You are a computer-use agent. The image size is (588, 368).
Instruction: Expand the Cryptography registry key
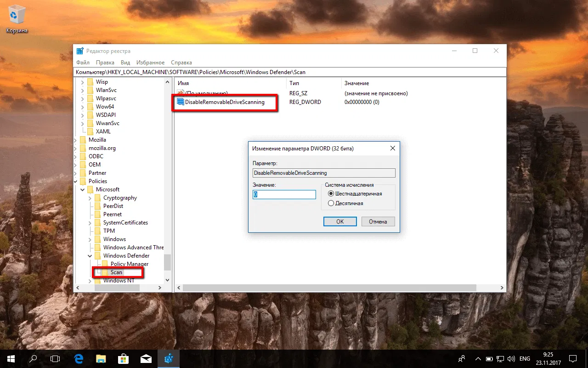pyautogui.click(x=90, y=198)
